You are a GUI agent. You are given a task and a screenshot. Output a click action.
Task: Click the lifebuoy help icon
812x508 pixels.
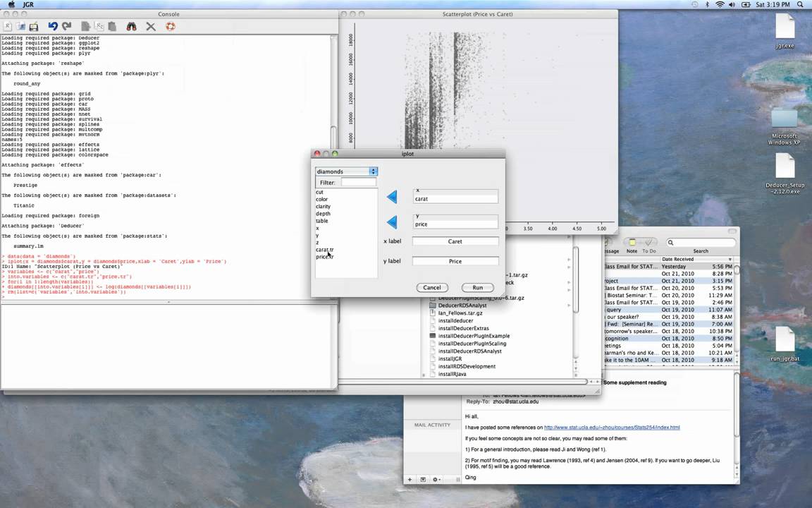[x=171, y=26]
